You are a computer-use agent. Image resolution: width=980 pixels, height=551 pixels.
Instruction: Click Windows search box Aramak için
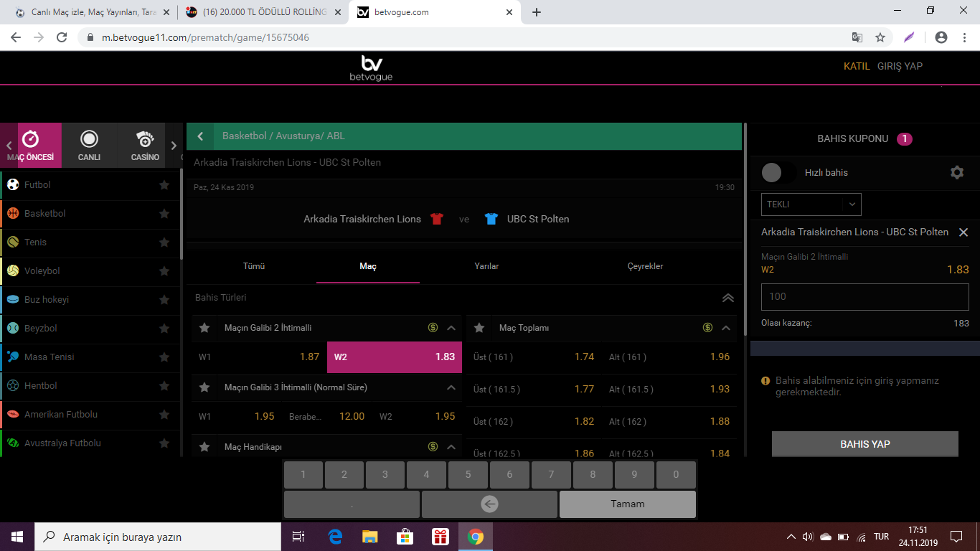(x=157, y=537)
